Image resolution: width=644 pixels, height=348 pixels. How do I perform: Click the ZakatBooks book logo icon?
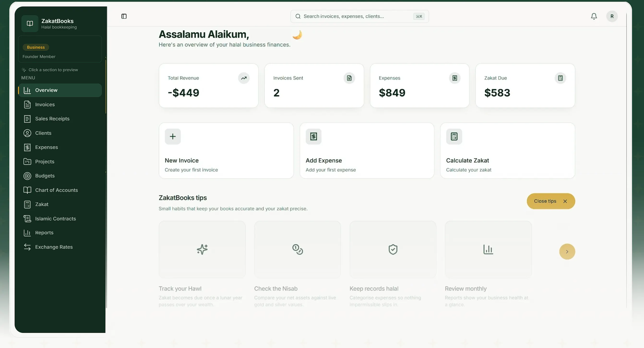click(x=30, y=24)
